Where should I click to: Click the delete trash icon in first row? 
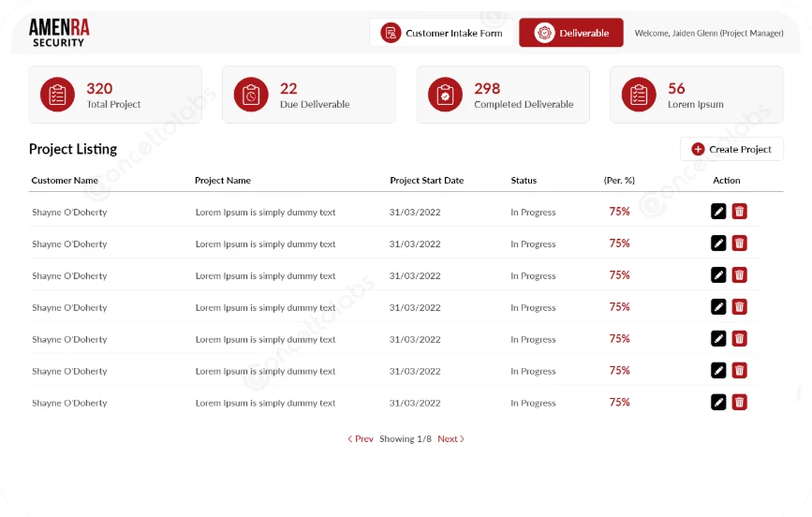(x=739, y=212)
